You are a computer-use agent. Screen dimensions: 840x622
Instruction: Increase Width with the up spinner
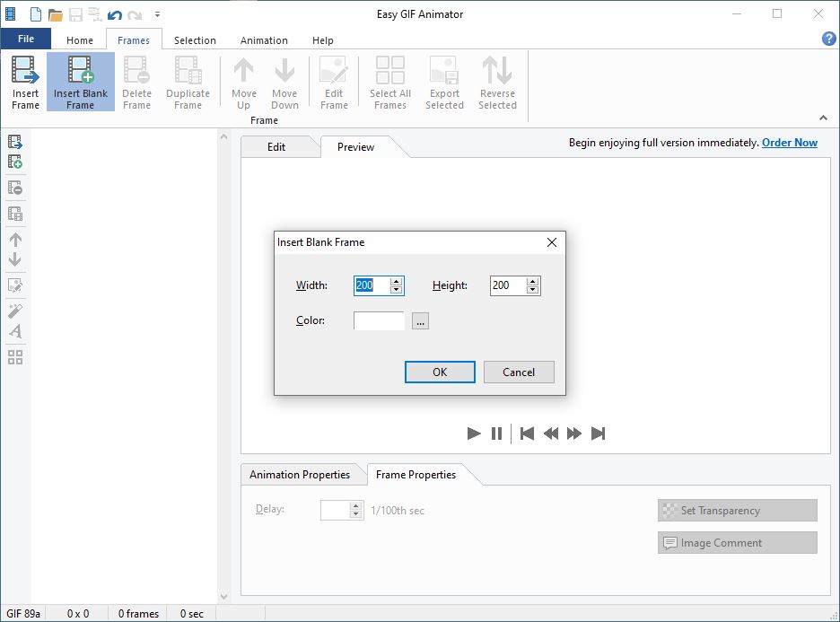(396, 281)
